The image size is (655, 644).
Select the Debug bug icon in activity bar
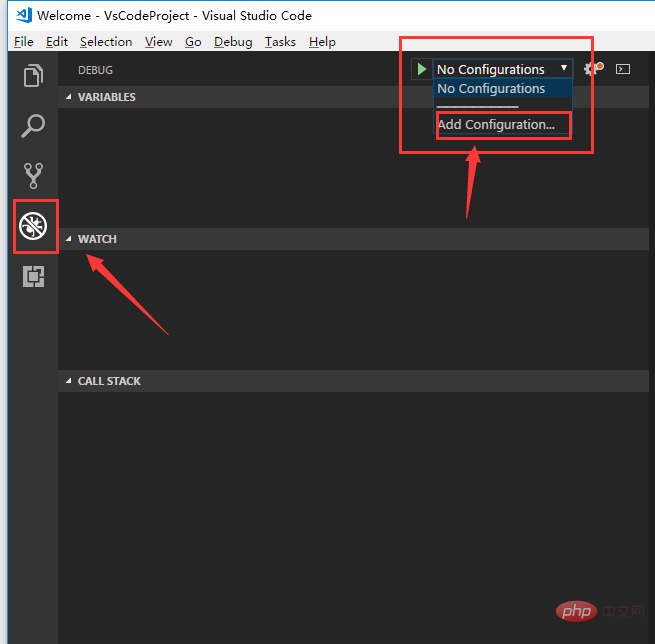[33, 226]
